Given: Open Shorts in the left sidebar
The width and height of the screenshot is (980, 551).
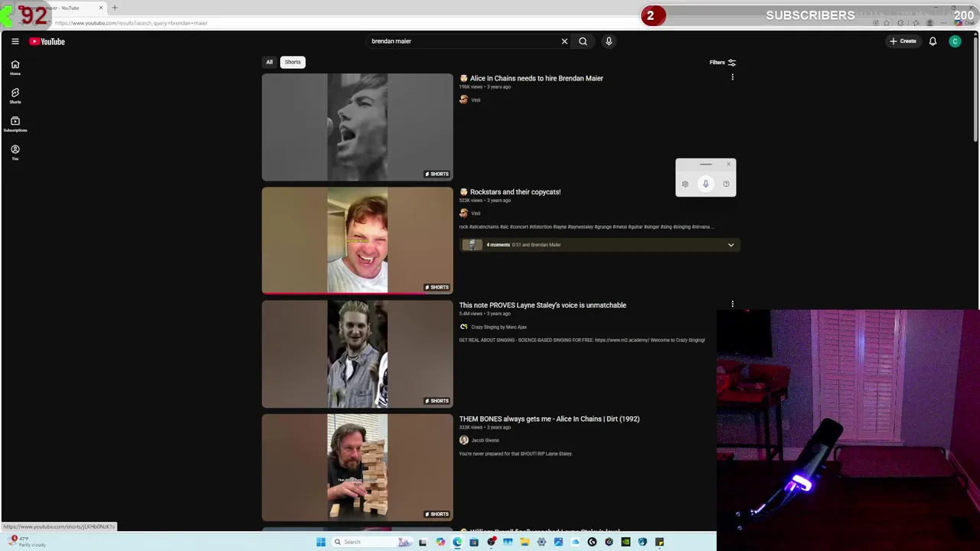Looking at the screenshot, I should click(15, 96).
